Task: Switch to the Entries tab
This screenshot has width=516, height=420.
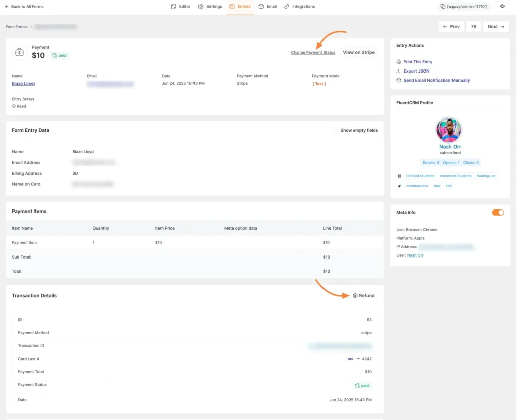Action: coord(240,6)
